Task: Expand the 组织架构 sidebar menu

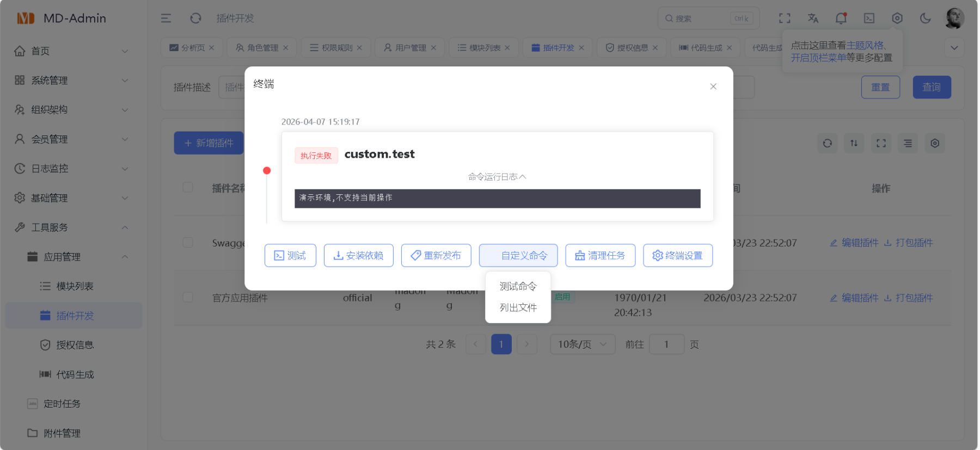Action: click(x=73, y=110)
